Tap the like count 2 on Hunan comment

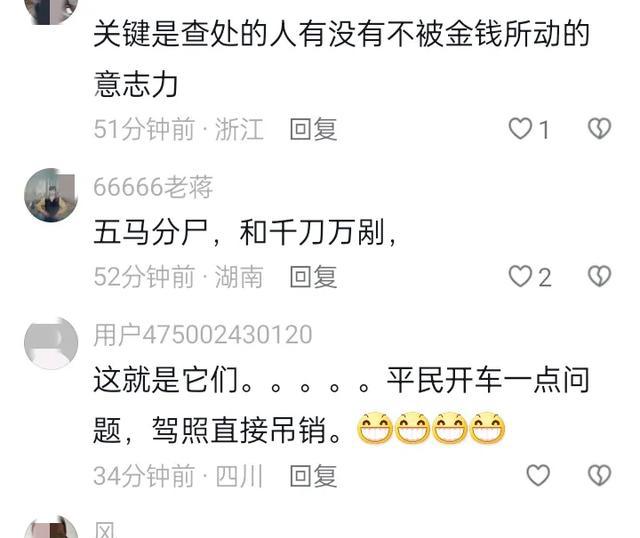tap(544, 278)
